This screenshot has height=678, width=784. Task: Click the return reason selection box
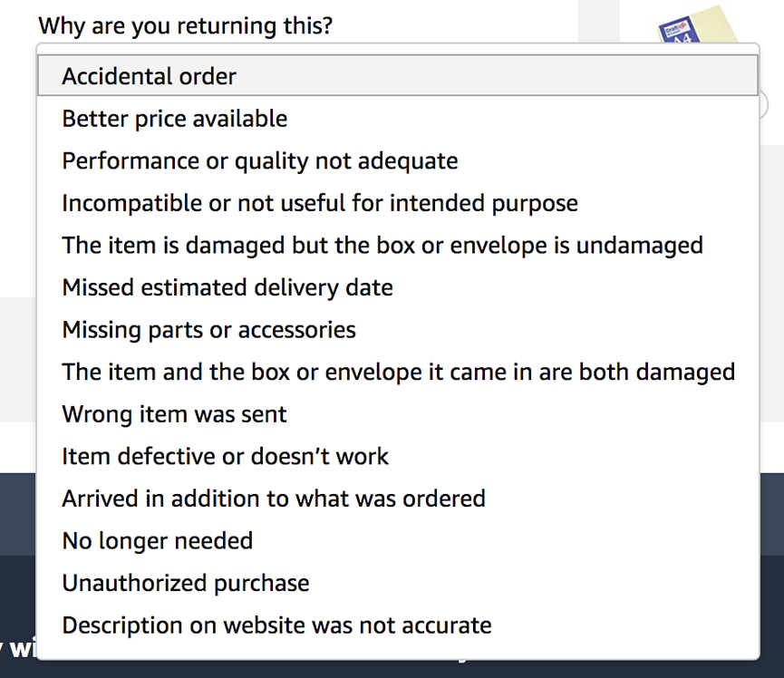pos(397,76)
